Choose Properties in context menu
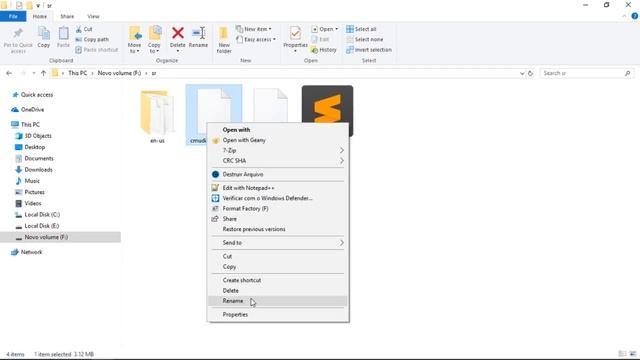The height and width of the screenshot is (360, 640). pos(278,315)
